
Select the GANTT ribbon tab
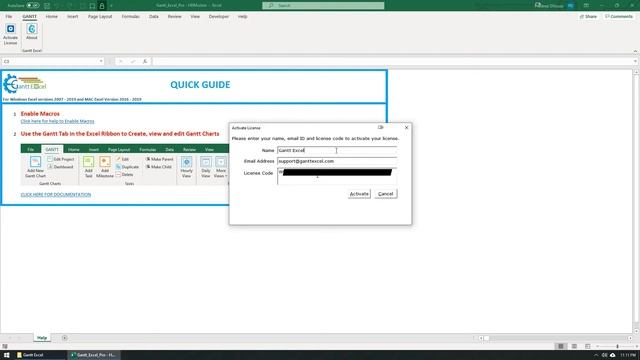(29, 17)
